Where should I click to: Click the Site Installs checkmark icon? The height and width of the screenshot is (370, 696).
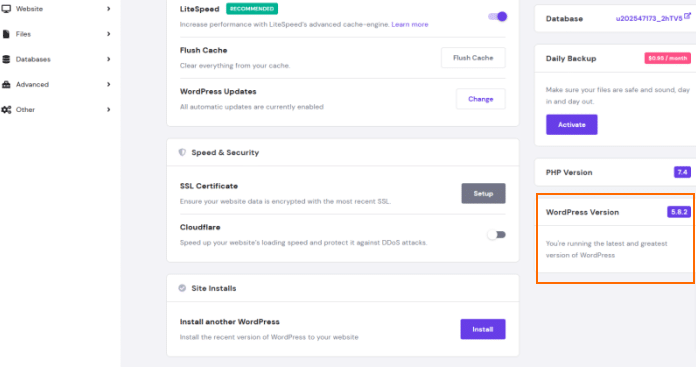pyautogui.click(x=182, y=288)
